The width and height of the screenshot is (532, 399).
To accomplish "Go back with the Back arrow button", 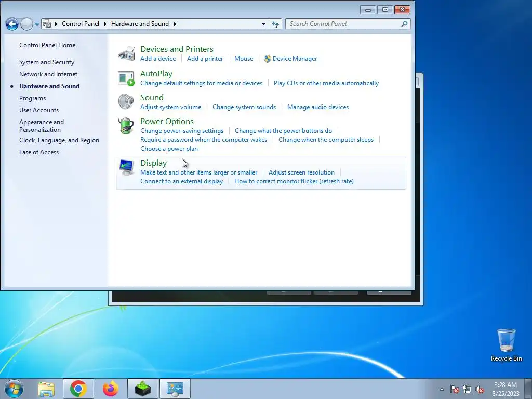I will pyautogui.click(x=12, y=24).
